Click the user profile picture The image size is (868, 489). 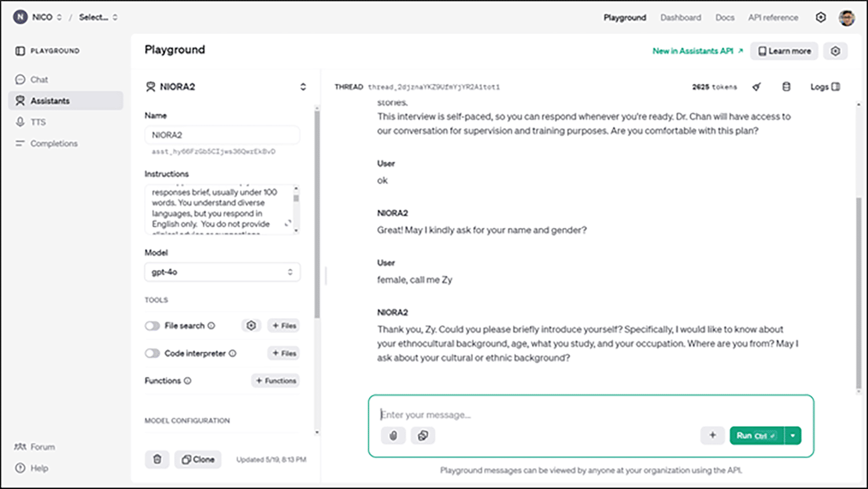[846, 17]
